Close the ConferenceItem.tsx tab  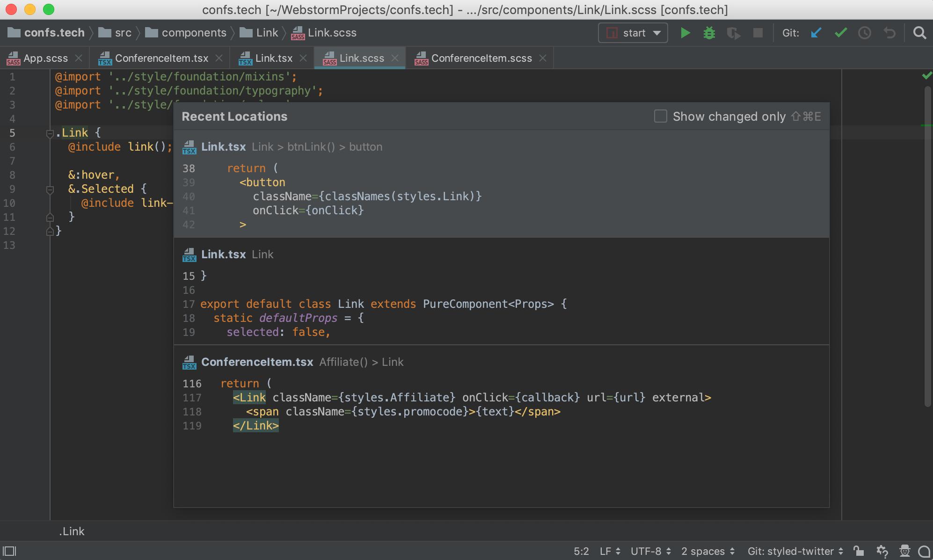219,58
